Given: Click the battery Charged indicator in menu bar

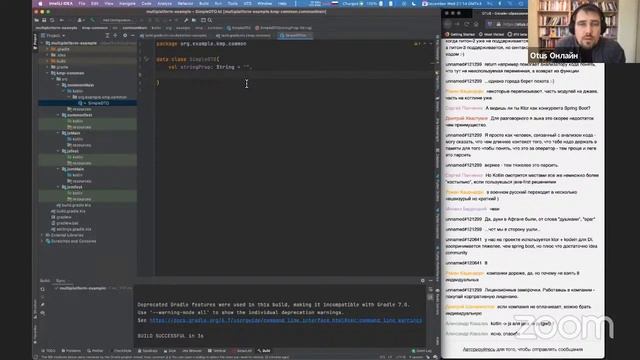Looking at the screenshot, I should tap(353, 4).
